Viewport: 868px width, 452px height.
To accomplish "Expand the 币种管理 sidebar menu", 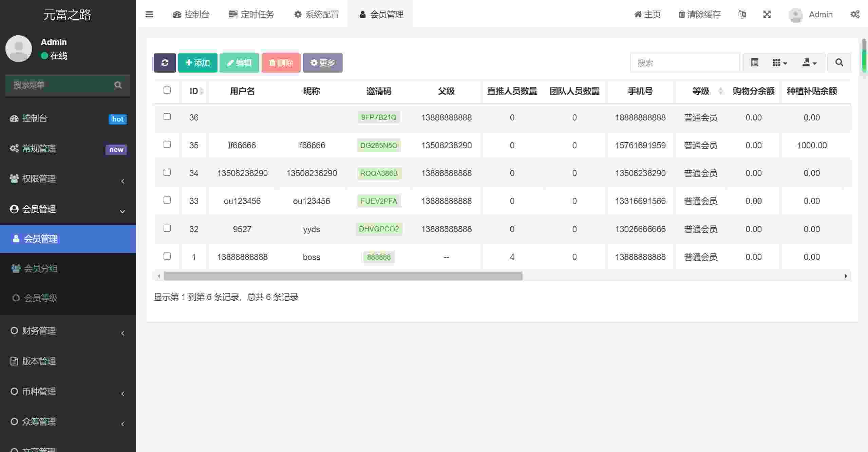I will (68, 392).
